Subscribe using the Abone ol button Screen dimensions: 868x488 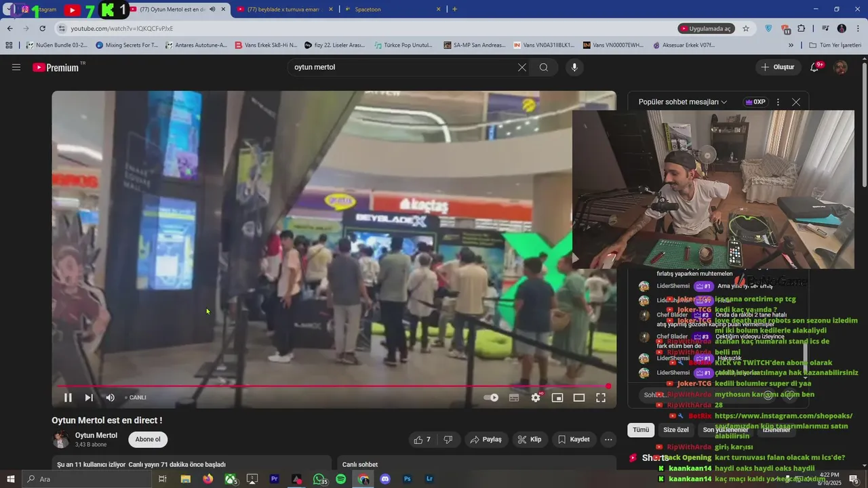pyautogui.click(x=148, y=439)
